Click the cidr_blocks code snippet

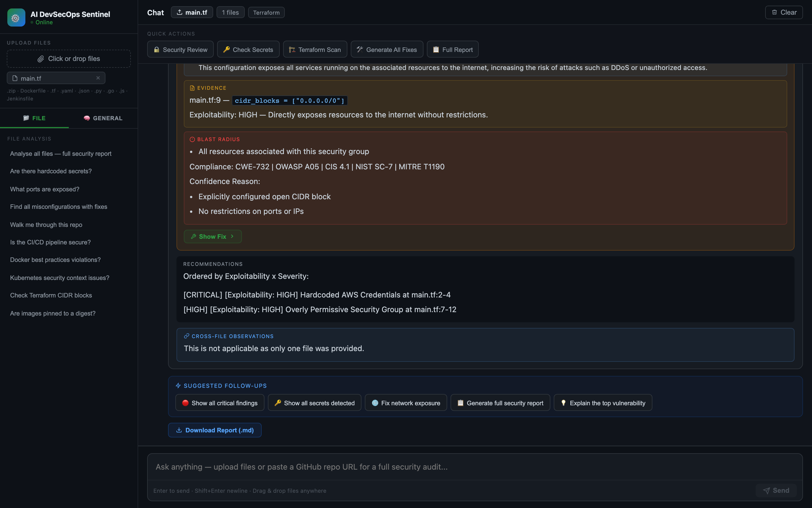click(x=290, y=100)
